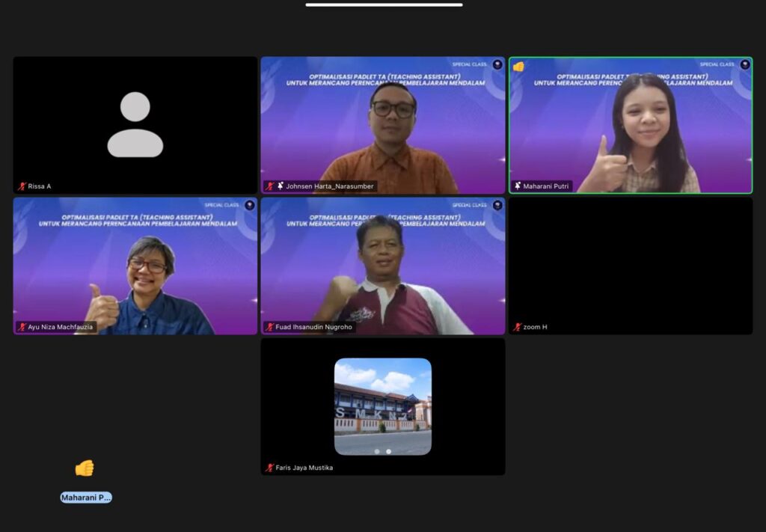
Task: Click the "Johnsen Harta_Narasumber" name label
Action: [329, 186]
